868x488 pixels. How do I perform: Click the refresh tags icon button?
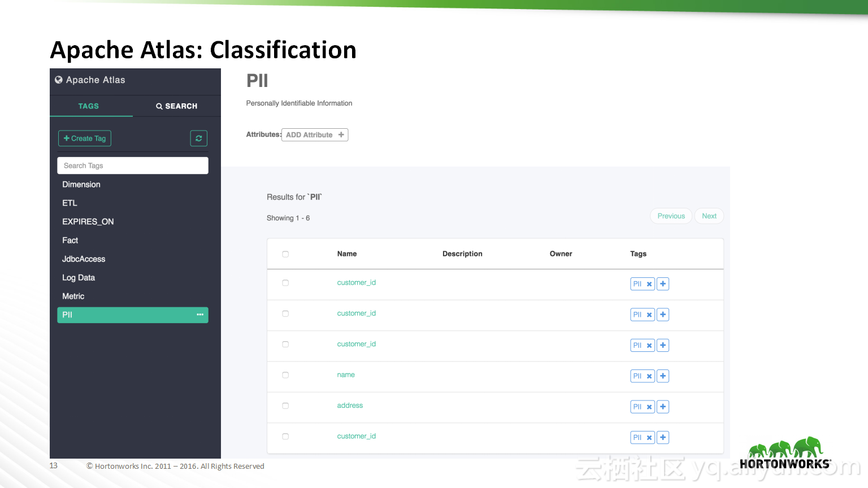click(199, 138)
